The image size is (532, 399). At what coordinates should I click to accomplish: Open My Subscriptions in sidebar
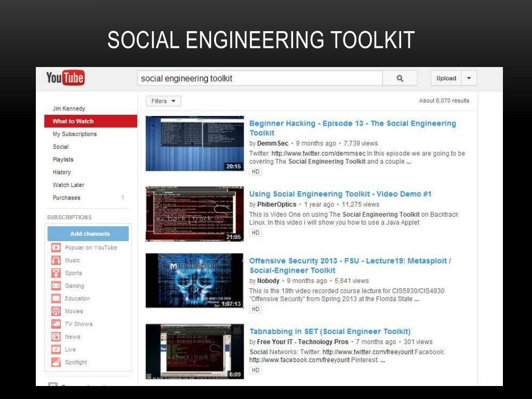pos(75,134)
